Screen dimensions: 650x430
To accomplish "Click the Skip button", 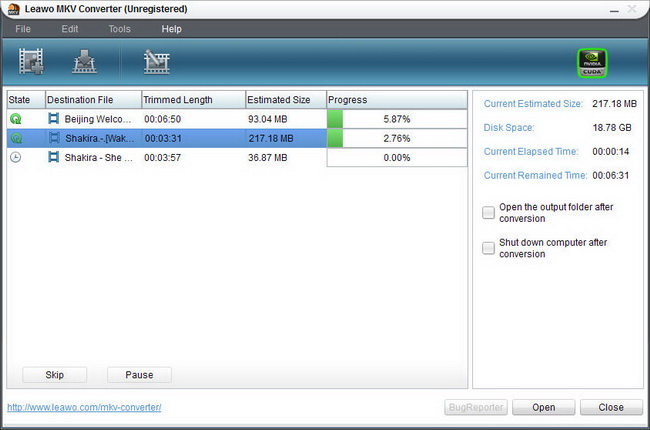I will 55,375.
